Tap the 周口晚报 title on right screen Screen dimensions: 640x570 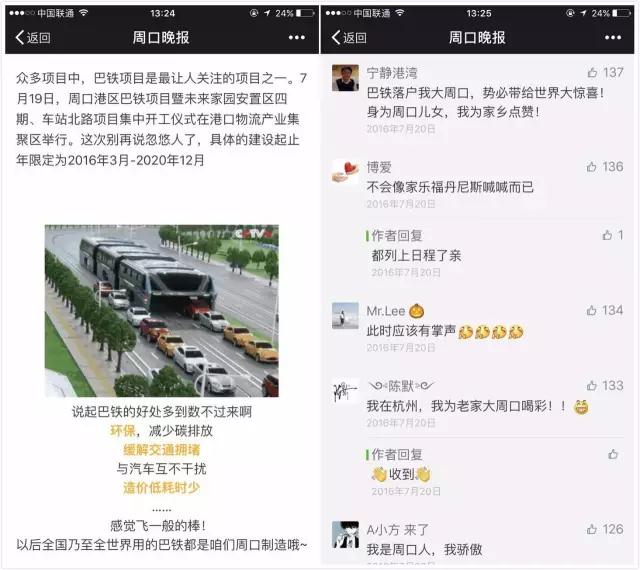pyautogui.click(x=477, y=38)
